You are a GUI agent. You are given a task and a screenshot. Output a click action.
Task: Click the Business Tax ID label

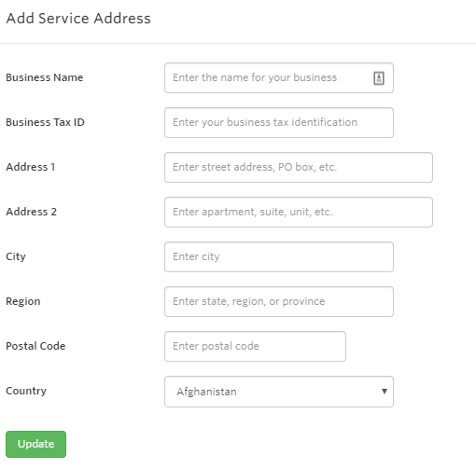[x=45, y=122]
